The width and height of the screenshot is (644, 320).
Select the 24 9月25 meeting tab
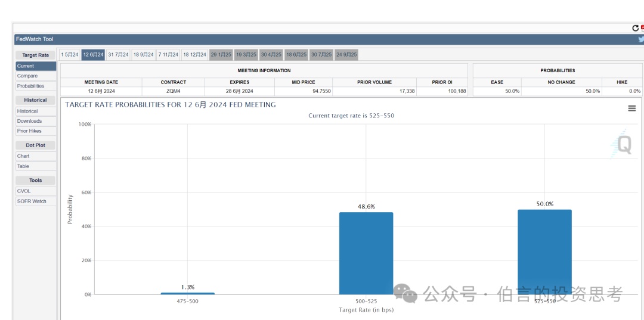[346, 55]
